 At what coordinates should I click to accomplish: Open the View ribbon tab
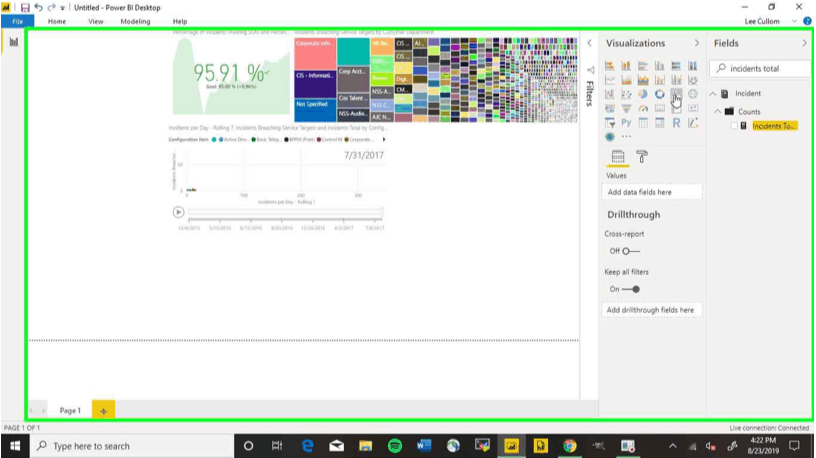[96, 21]
